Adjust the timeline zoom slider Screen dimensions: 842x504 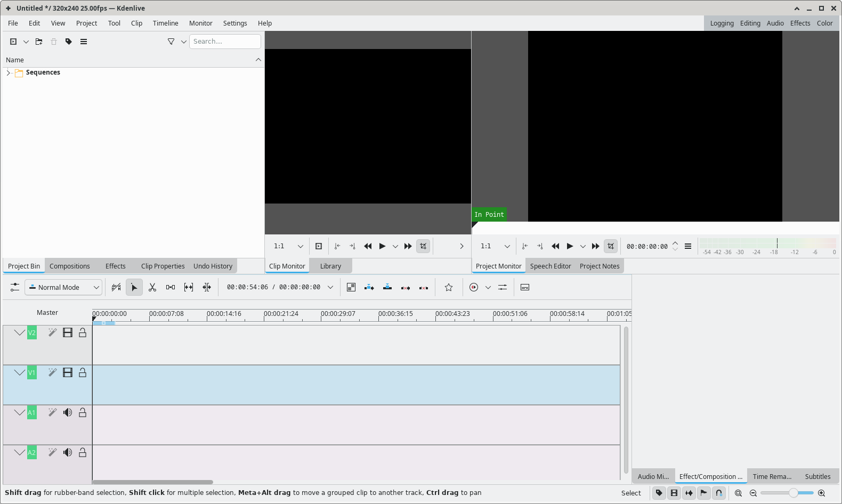tap(786, 493)
